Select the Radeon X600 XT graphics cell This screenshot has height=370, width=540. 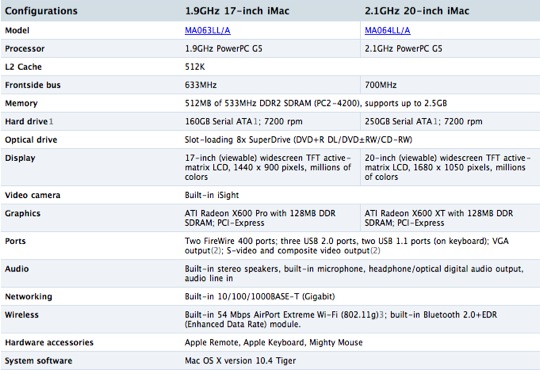(x=439, y=218)
